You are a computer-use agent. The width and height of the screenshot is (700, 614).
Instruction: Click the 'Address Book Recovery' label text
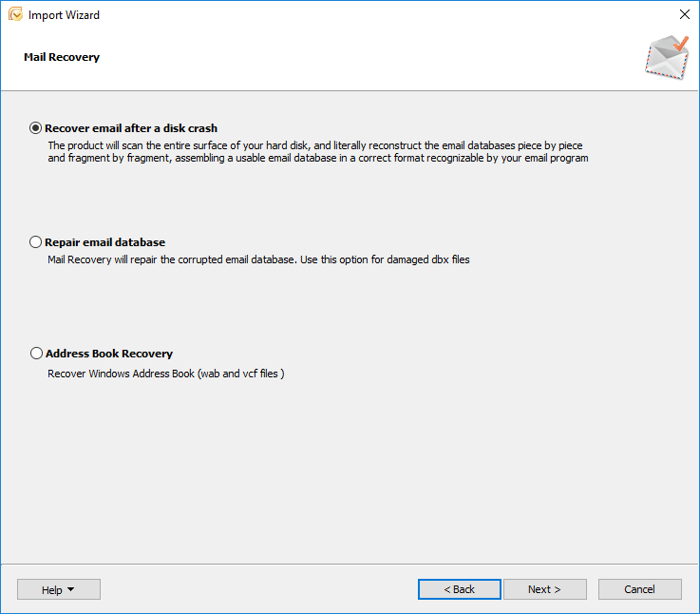coord(108,354)
